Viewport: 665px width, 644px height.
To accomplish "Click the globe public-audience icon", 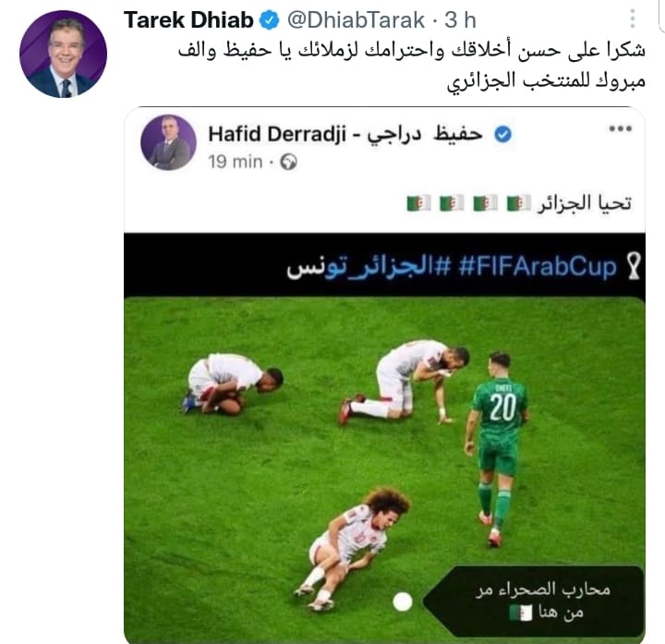I will coord(288,162).
